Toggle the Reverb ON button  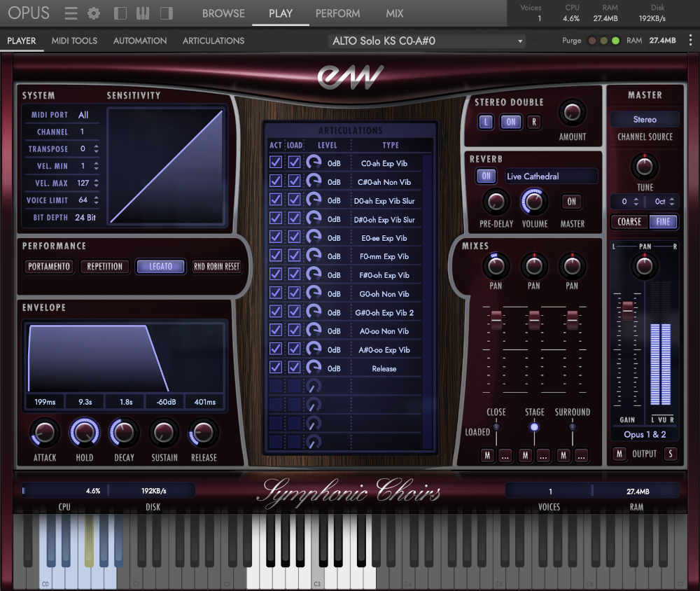click(x=486, y=176)
